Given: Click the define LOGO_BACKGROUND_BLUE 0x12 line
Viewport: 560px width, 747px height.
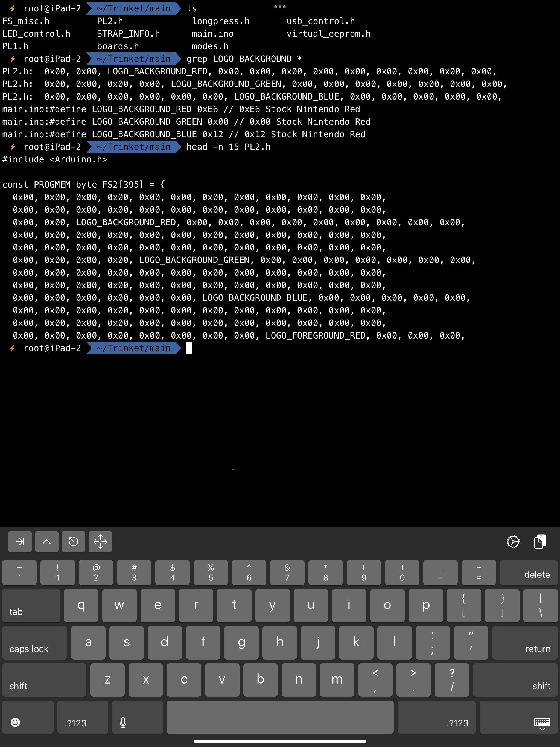Looking at the screenshot, I should [x=184, y=135].
